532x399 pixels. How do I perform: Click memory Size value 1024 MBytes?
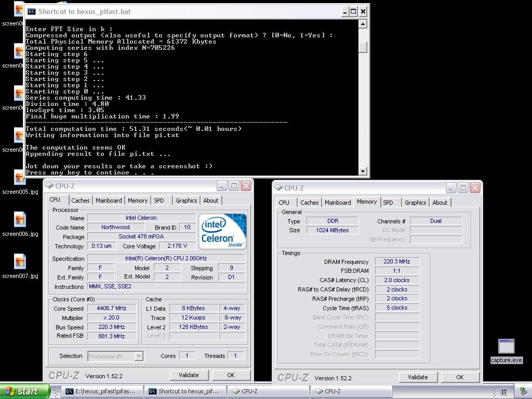(x=332, y=230)
